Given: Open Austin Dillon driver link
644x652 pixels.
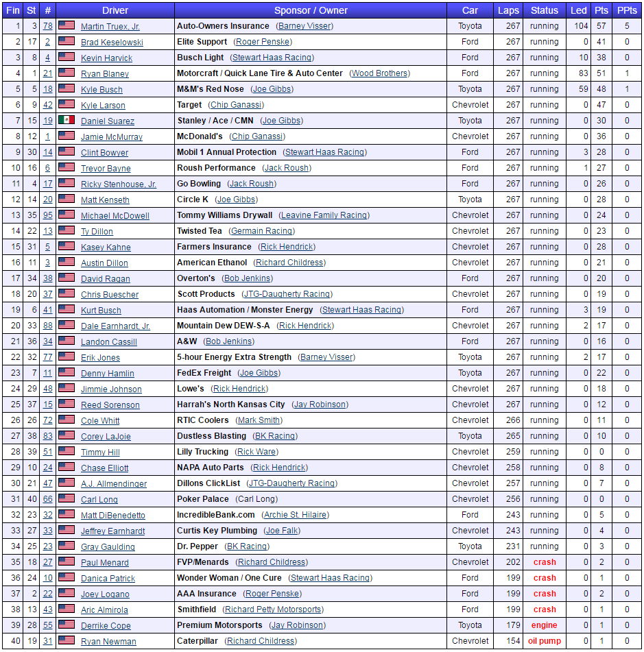Looking at the screenshot, I should pos(104,263).
